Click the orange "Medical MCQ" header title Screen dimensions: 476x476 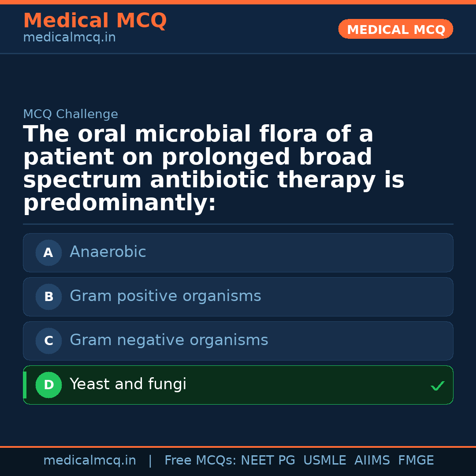pyautogui.click(x=95, y=21)
